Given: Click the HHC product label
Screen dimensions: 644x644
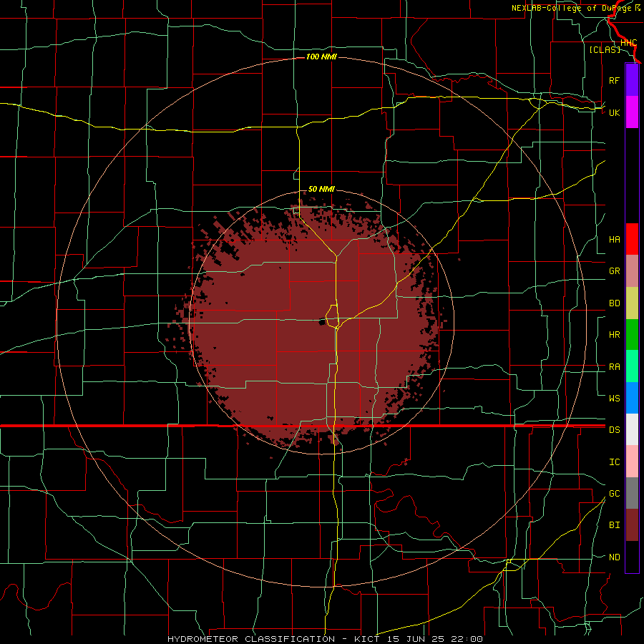Looking at the screenshot, I should point(628,43).
